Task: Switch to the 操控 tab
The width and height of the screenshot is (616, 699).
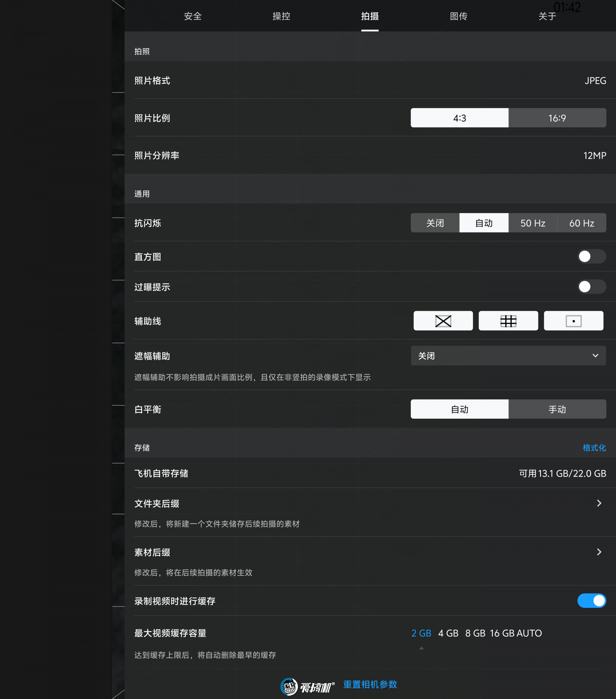Action: 281,16
